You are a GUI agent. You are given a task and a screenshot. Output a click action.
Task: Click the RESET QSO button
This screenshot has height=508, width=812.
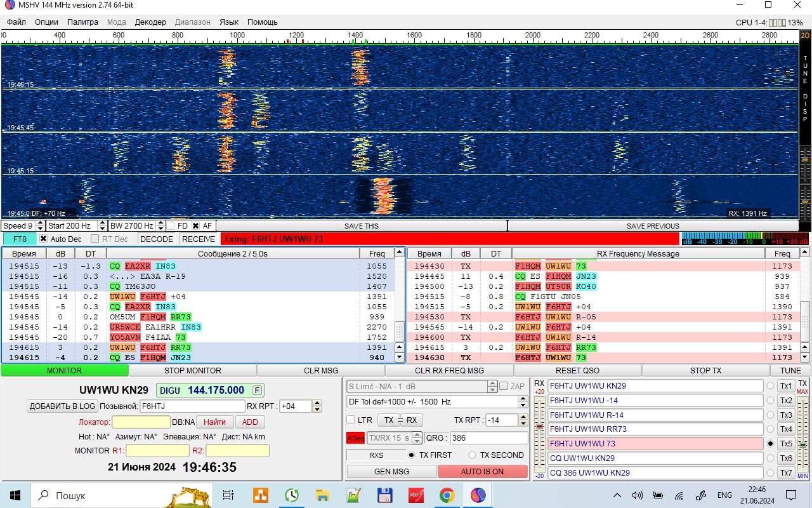tap(577, 370)
